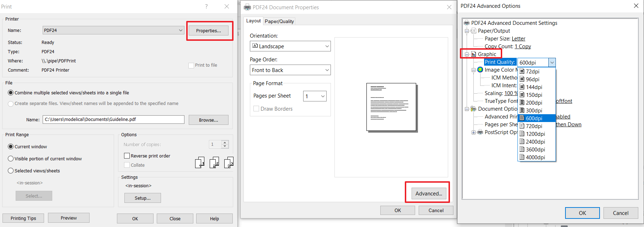This screenshot has height=227, width=644.
Task: Switch to the Paper/Quality tab
Action: (279, 21)
